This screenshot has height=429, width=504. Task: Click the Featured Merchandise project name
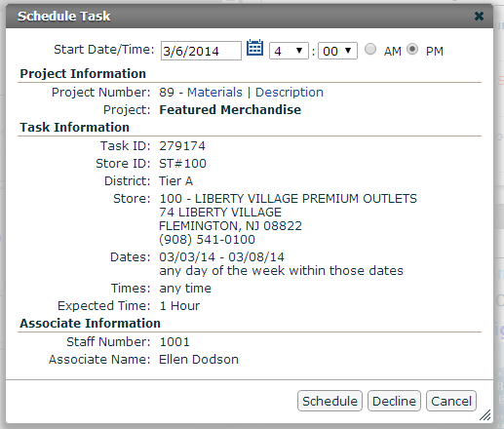click(230, 110)
